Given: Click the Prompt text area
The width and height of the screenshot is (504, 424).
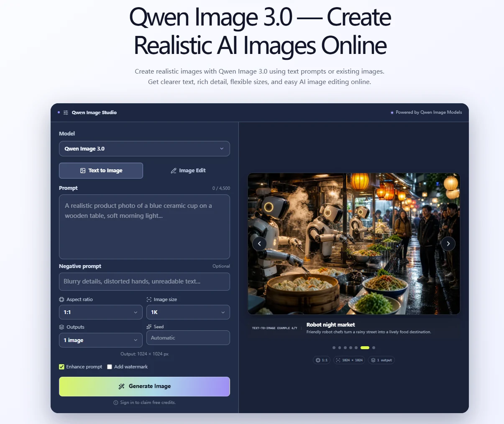Looking at the screenshot, I should click(x=144, y=227).
